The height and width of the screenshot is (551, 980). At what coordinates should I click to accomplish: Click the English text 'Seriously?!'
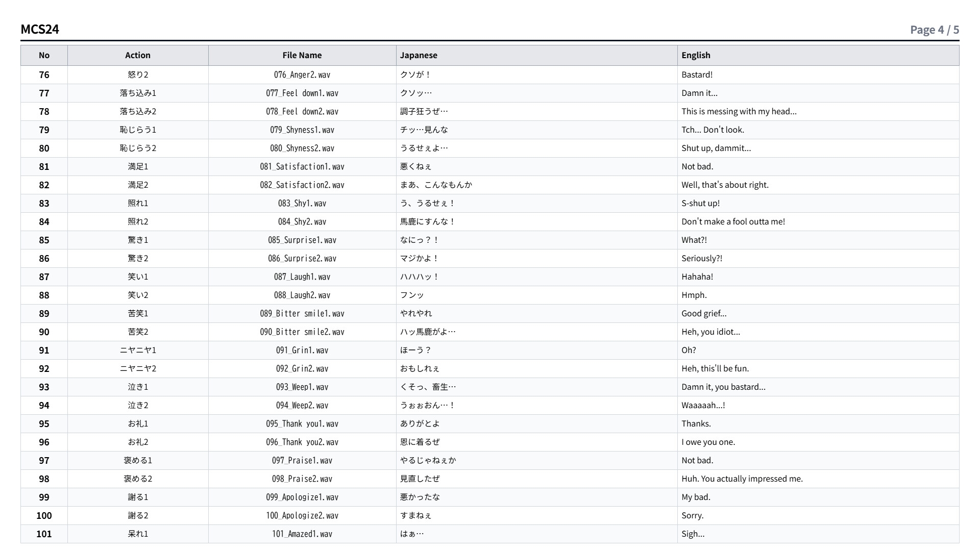point(702,258)
